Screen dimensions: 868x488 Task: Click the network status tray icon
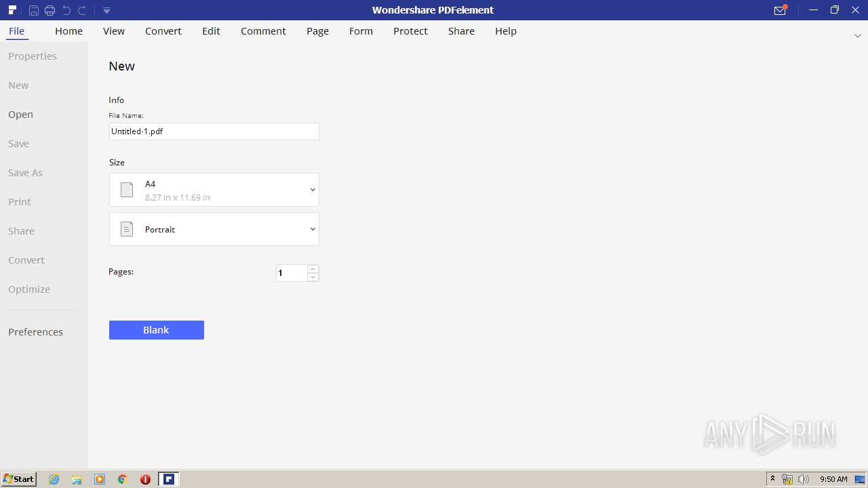coord(787,479)
